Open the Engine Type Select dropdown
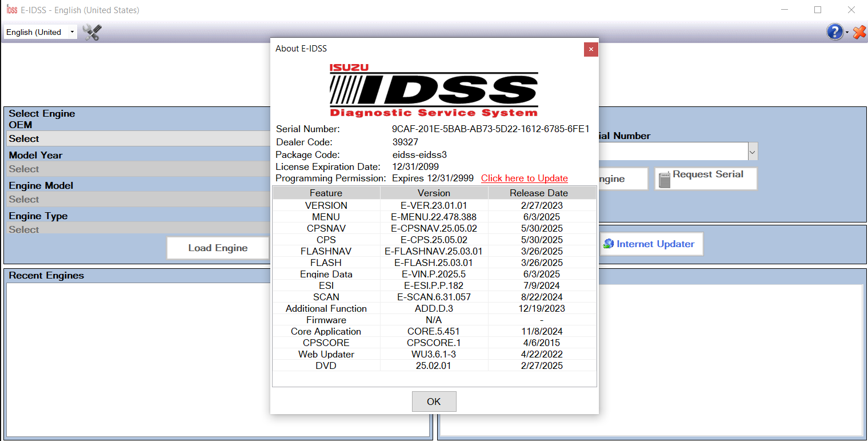The width and height of the screenshot is (868, 441). point(138,229)
